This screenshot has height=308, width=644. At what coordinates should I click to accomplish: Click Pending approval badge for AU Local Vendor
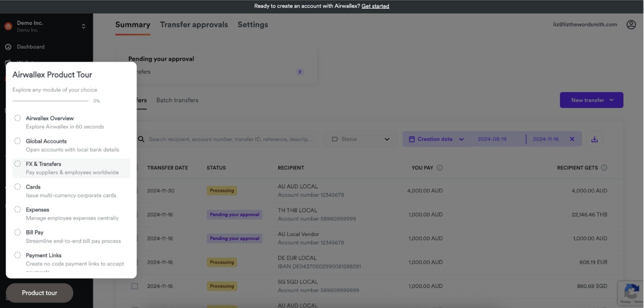coord(234,238)
